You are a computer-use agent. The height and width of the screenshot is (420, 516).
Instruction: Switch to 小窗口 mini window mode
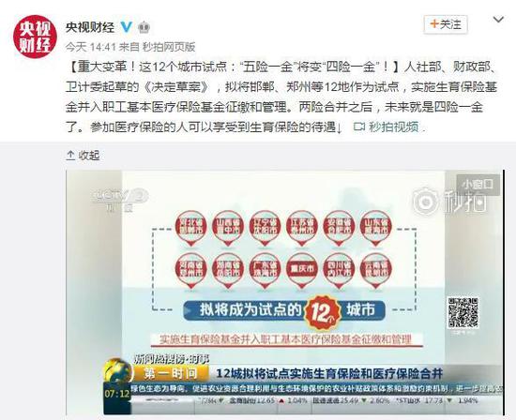click(x=478, y=184)
